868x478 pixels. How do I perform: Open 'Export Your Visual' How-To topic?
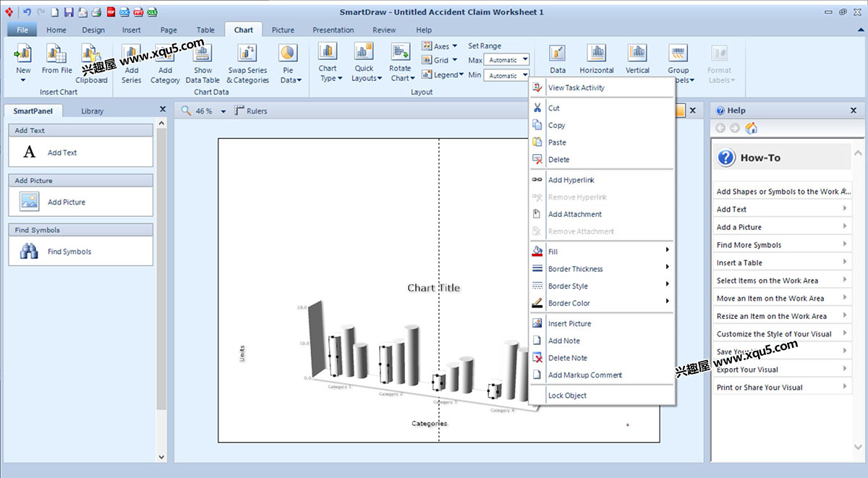coord(781,369)
